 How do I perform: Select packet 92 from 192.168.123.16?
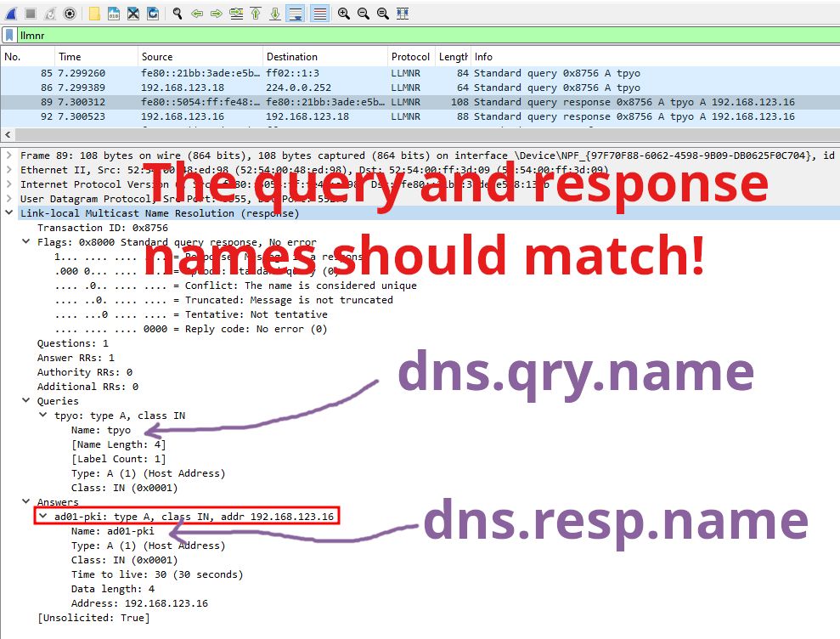click(420, 116)
